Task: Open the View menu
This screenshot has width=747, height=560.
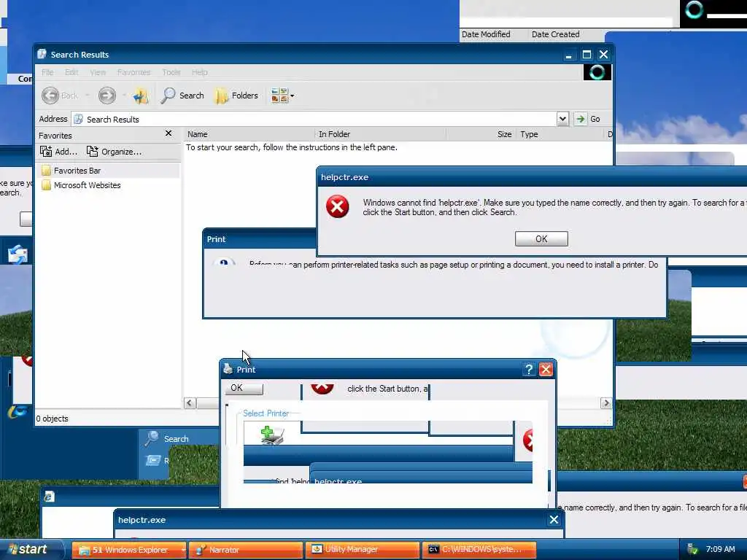Action: (x=98, y=72)
